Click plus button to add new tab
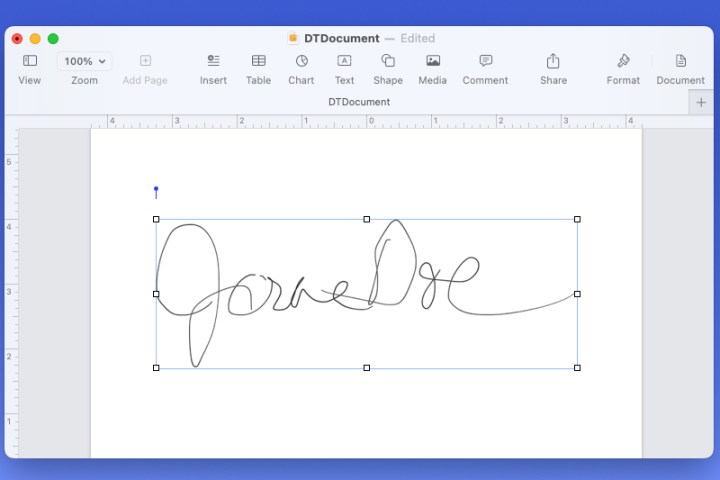The height and width of the screenshot is (480, 720). [x=701, y=102]
